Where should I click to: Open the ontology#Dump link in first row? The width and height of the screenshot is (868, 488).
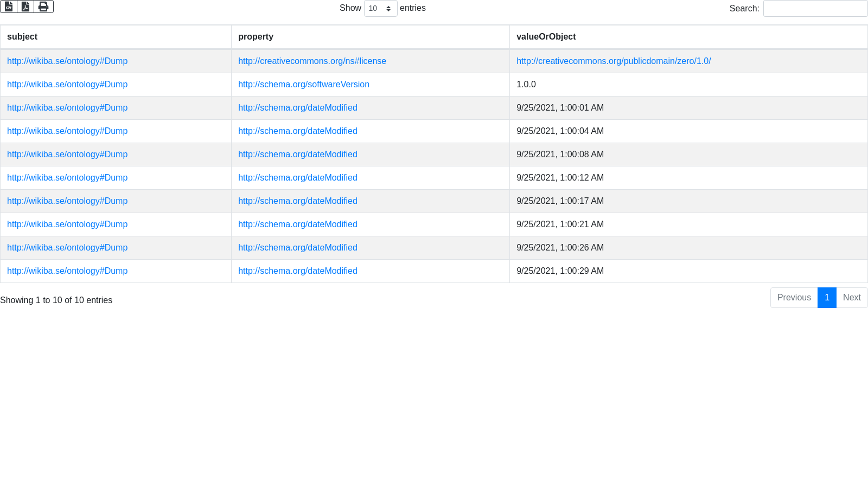(x=67, y=61)
